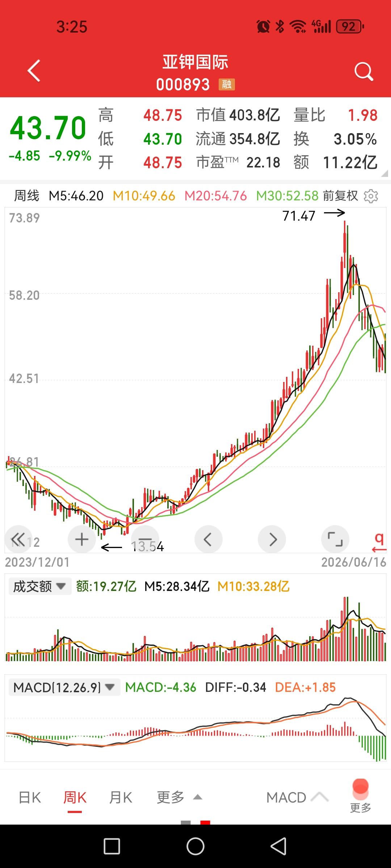Viewport: 391px width, 868px height.
Task: Jump to earliest data double-arrow button
Action: (18, 539)
